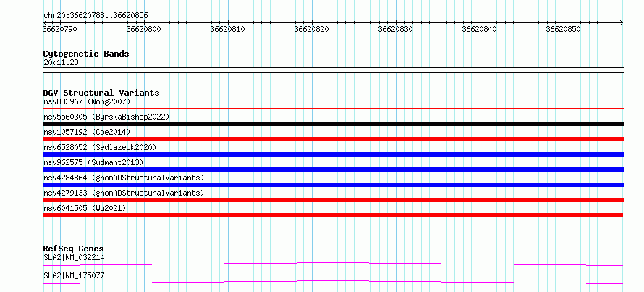644x292 pixels.
Task: Open nsv6528052 (Sedlazeck2020) variant label
Action: click(100, 147)
